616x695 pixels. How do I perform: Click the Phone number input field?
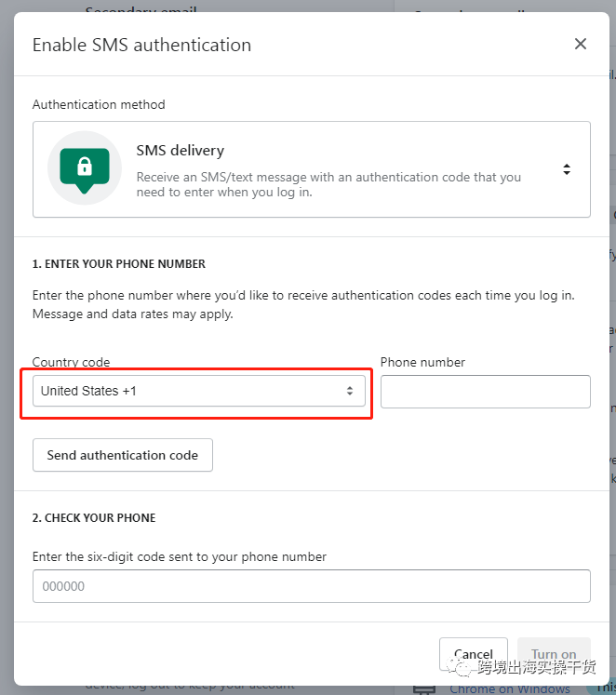click(x=486, y=392)
